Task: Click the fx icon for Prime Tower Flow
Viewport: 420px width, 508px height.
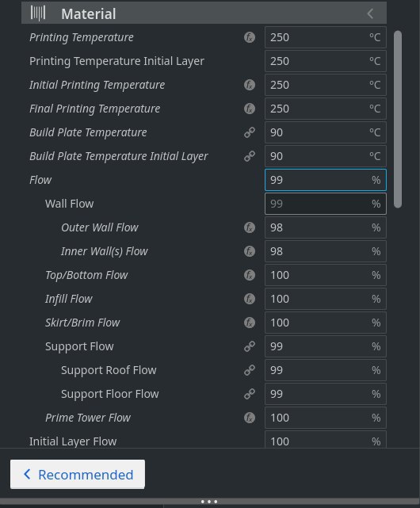Action: tap(249, 418)
